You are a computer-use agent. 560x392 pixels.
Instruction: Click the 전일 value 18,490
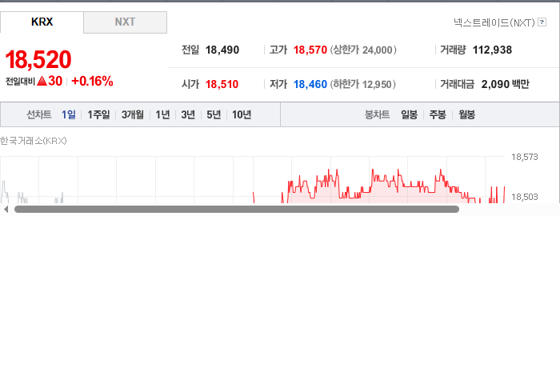pos(222,50)
